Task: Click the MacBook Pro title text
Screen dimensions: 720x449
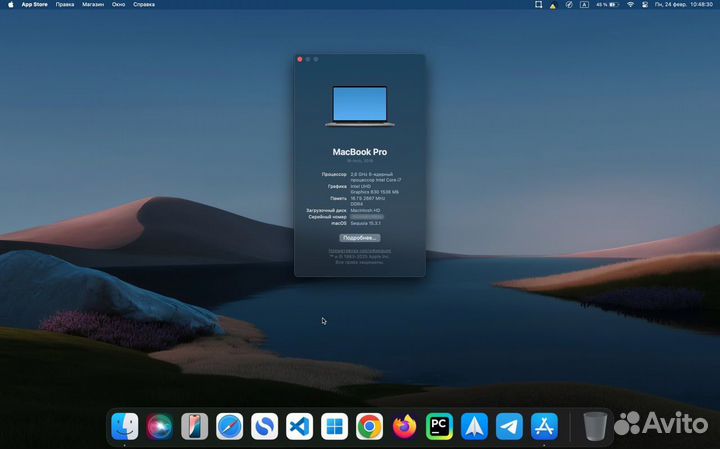Action: 360,152
